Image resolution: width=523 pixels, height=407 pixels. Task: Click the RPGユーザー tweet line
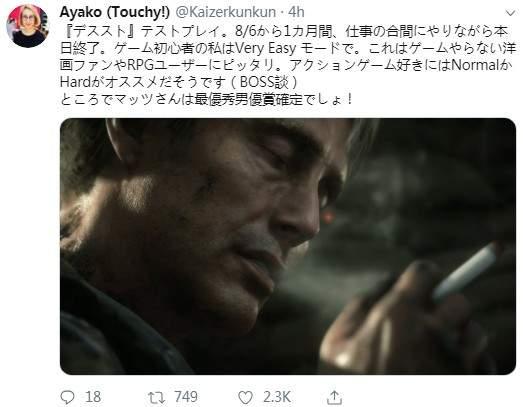[286, 65]
